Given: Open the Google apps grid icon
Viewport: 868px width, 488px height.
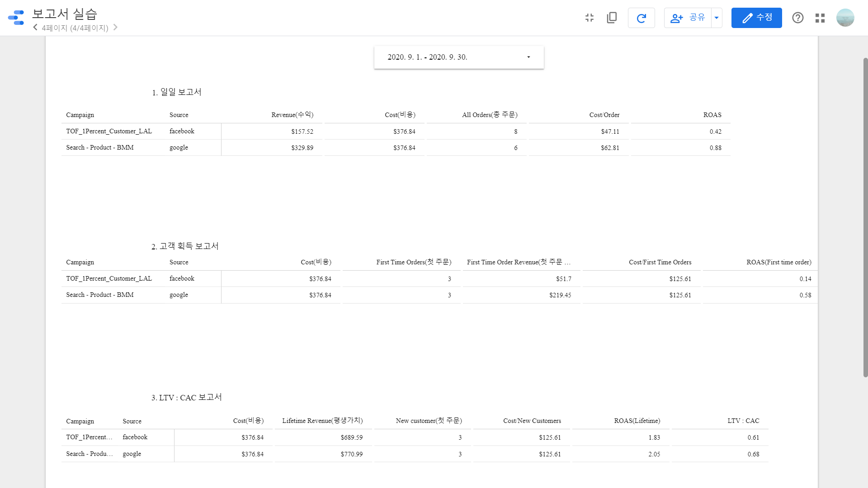Looking at the screenshot, I should (x=820, y=18).
